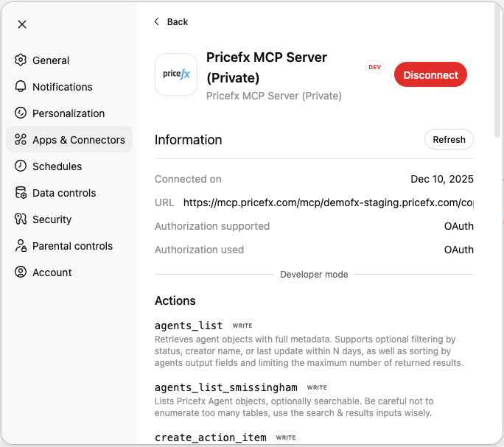Click the Pricefx logo thumbnail
The height and width of the screenshot is (447, 504).
(176, 74)
